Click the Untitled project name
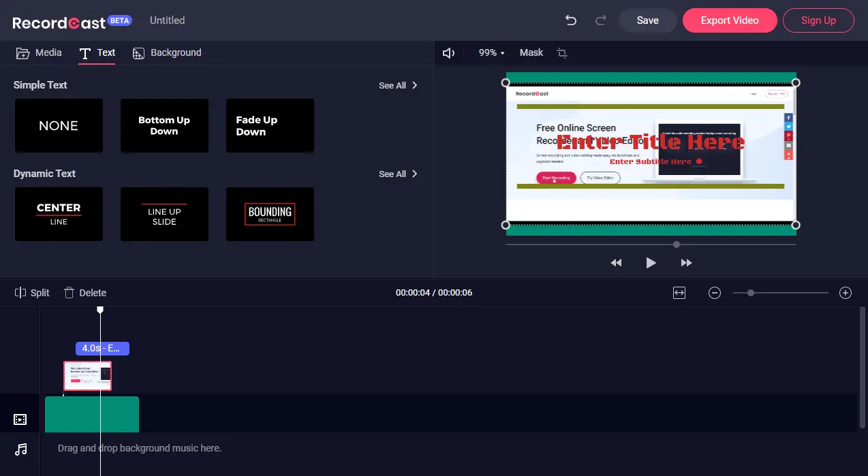The width and height of the screenshot is (868, 476). click(167, 20)
